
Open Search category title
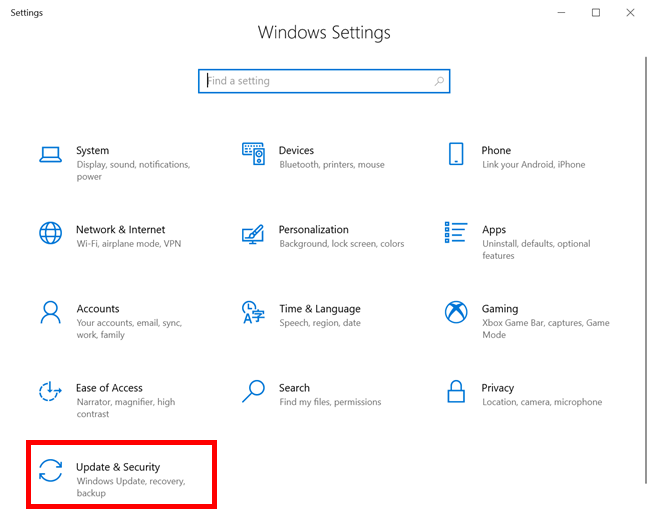(294, 388)
